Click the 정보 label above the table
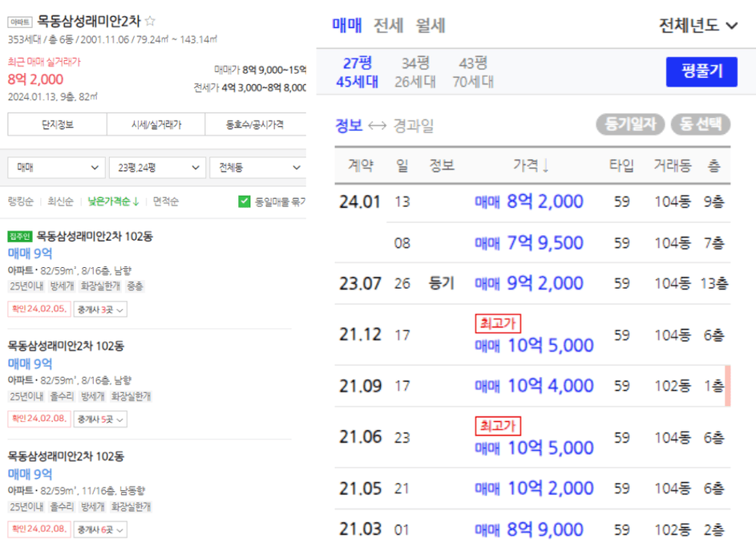Screen dimensions: 756x552 (x=349, y=126)
